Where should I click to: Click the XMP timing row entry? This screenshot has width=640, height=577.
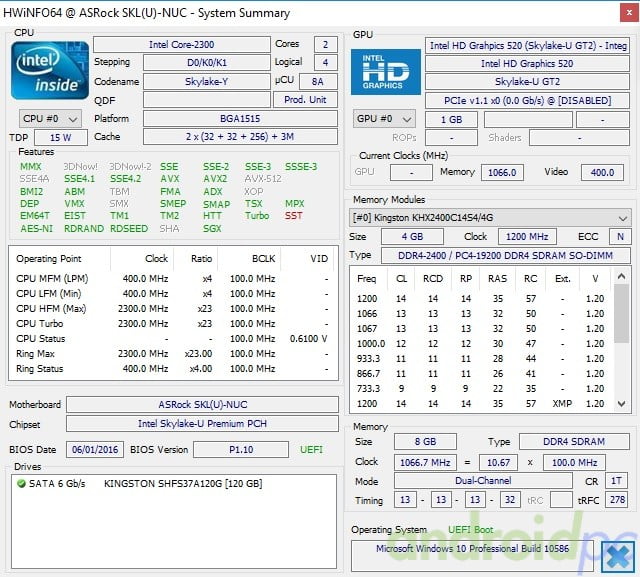click(x=482, y=404)
